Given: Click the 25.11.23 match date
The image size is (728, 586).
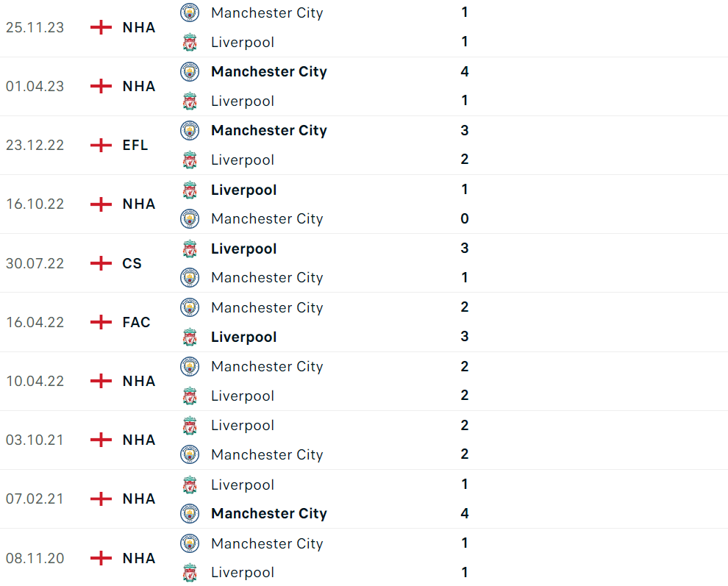Looking at the screenshot, I should 35,27.
